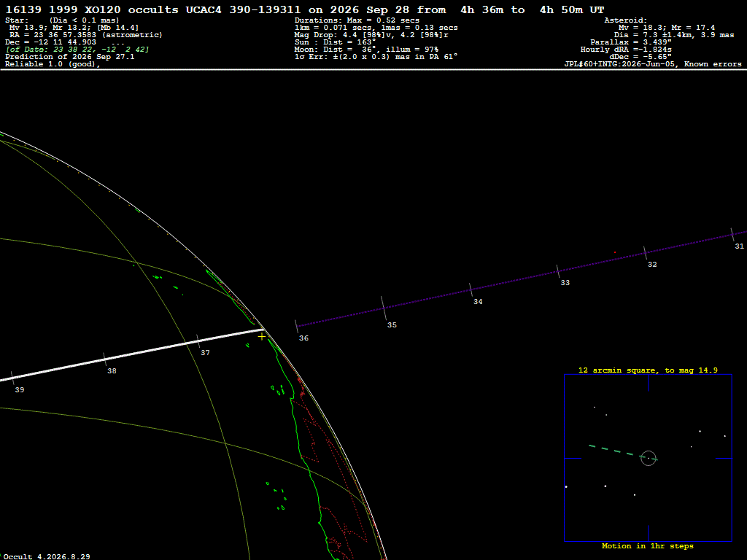Screen dimensions: 747x560
Task: Click the 39 minute tick on white path
Action: pos(12,378)
